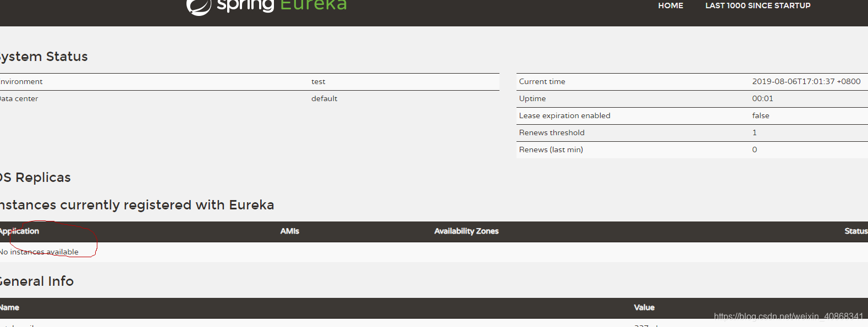The width and height of the screenshot is (868, 327).
Task: Click the environment value 'test'
Action: pyautogui.click(x=318, y=81)
